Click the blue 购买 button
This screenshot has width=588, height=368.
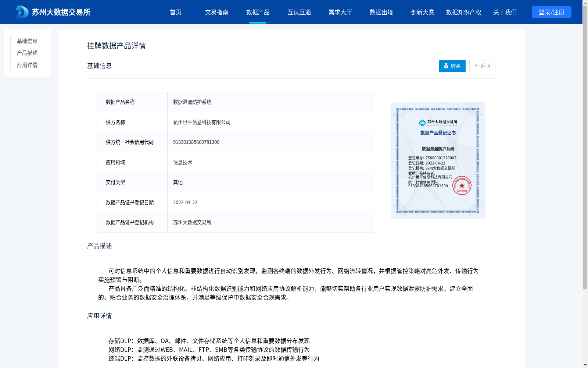tap(452, 66)
